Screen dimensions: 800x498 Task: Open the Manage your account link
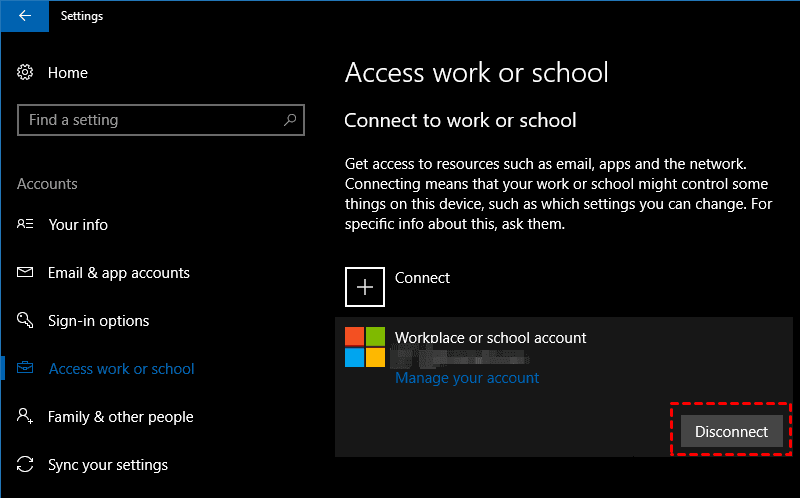[x=467, y=378]
